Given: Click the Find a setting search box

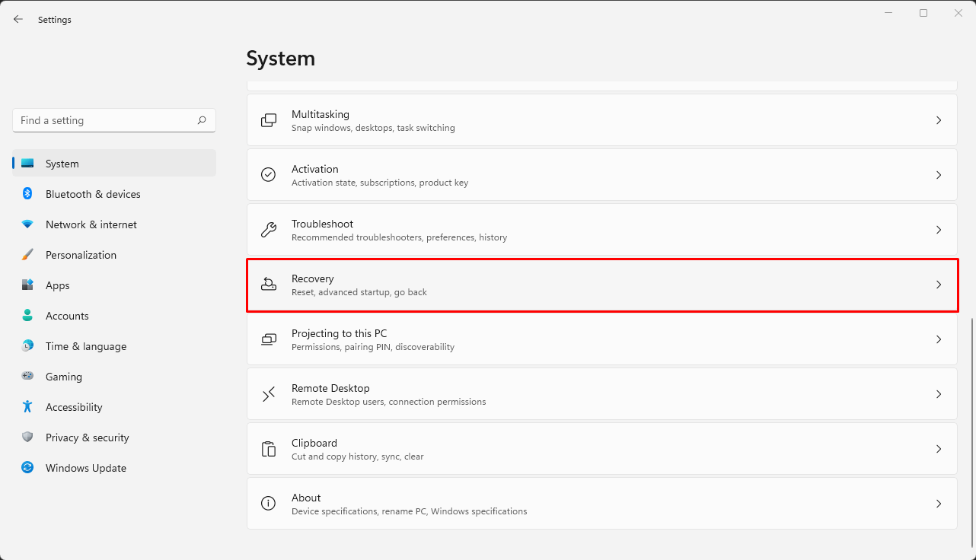Looking at the screenshot, I should coord(113,120).
